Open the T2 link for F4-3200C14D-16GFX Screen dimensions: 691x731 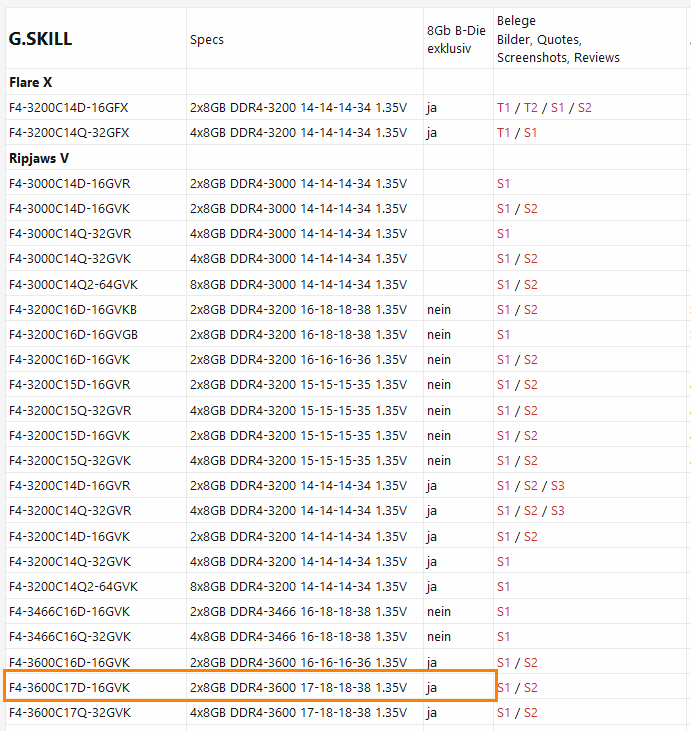click(x=531, y=108)
